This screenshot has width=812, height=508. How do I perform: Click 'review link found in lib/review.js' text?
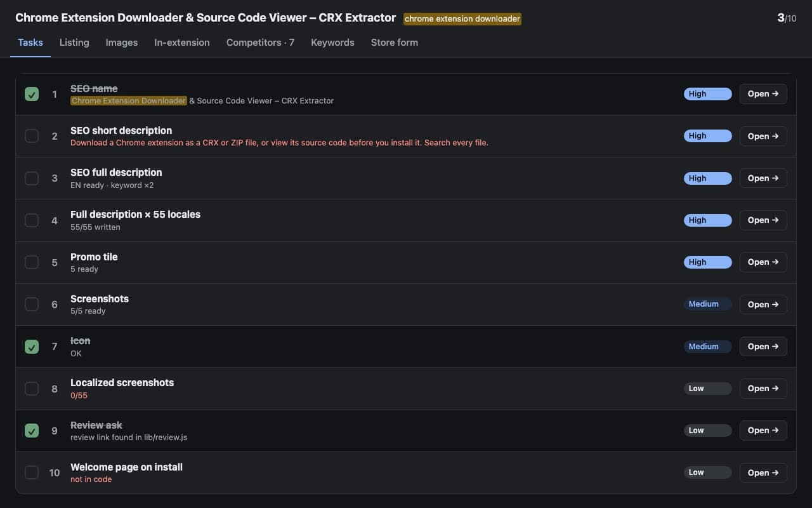point(129,438)
